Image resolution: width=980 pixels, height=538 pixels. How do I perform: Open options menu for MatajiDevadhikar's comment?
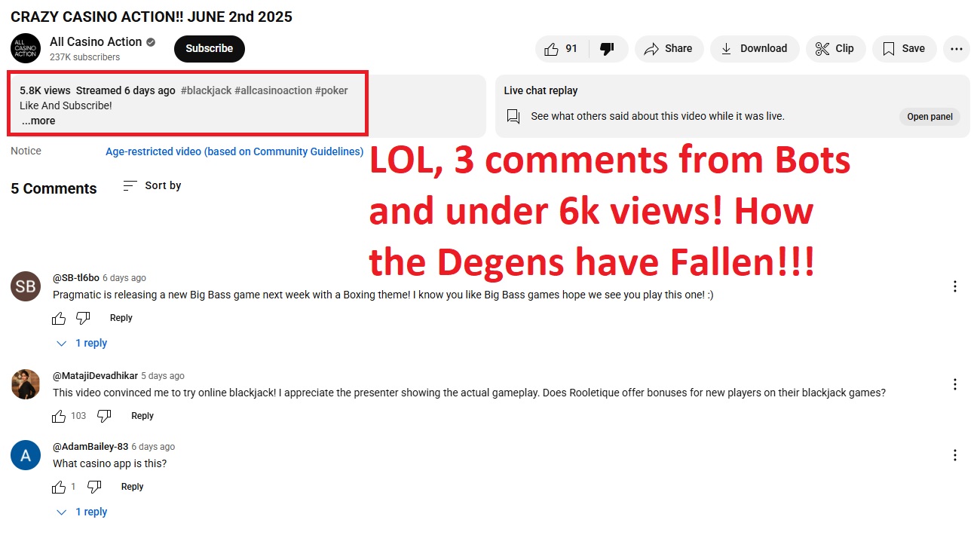click(x=954, y=384)
